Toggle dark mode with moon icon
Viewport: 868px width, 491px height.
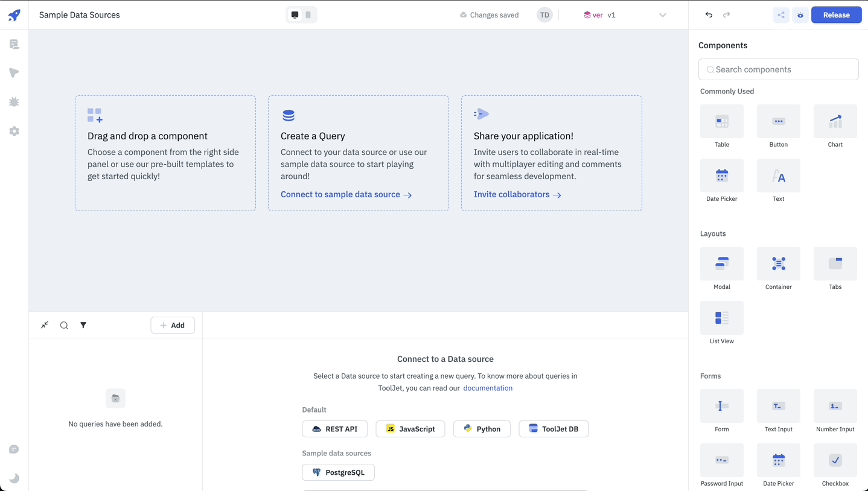tap(14, 478)
